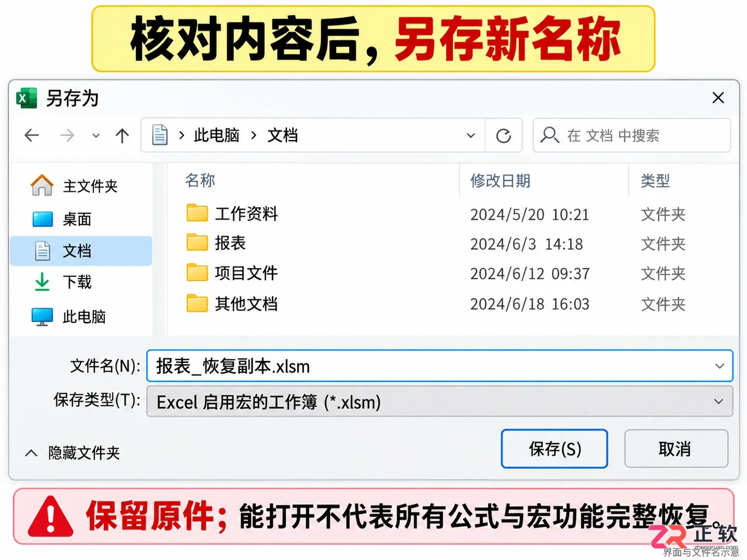Go up one folder level

point(122,136)
